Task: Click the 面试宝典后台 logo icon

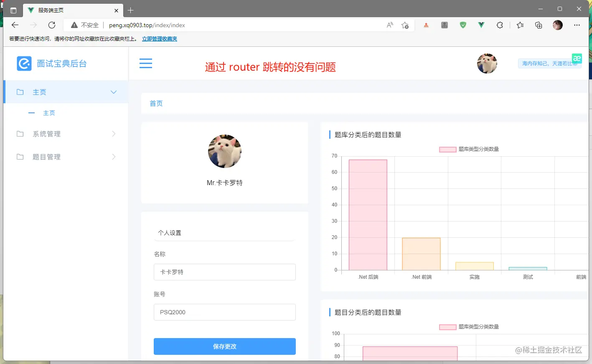Action: (x=24, y=64)
